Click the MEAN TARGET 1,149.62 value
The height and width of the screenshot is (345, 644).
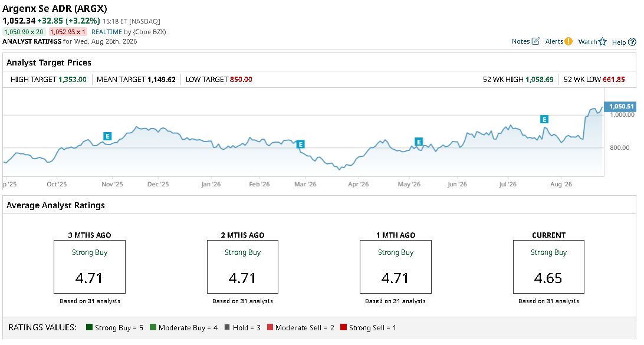(x=162, y=79)
